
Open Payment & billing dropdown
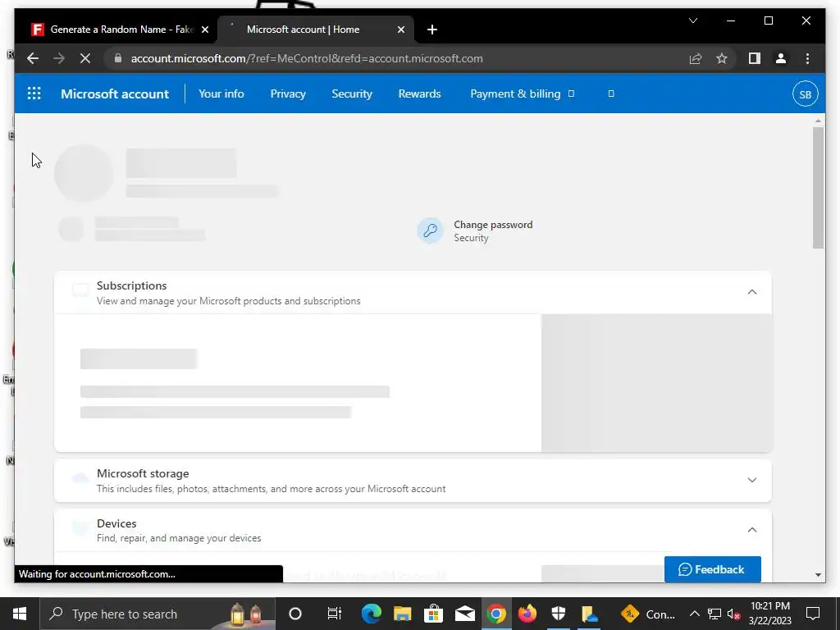pyautogui.click(x=522, y=94)
